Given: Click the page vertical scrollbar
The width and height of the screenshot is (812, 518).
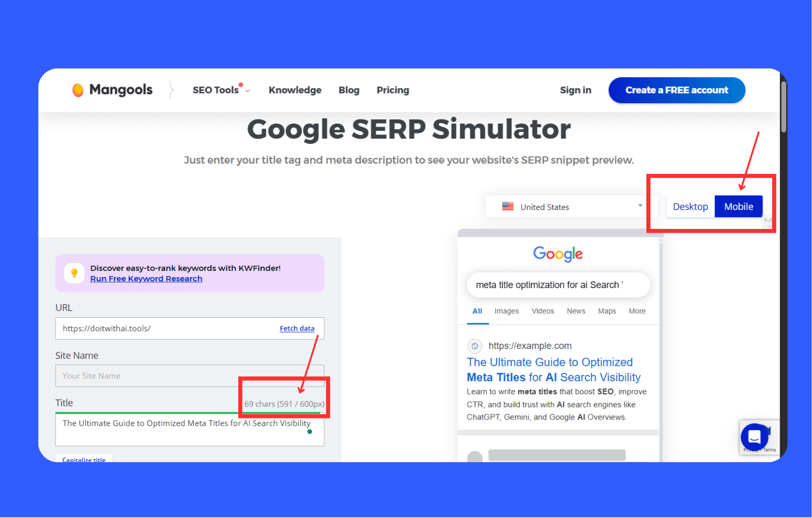Looking at the screenshot, I should point(783,107).
